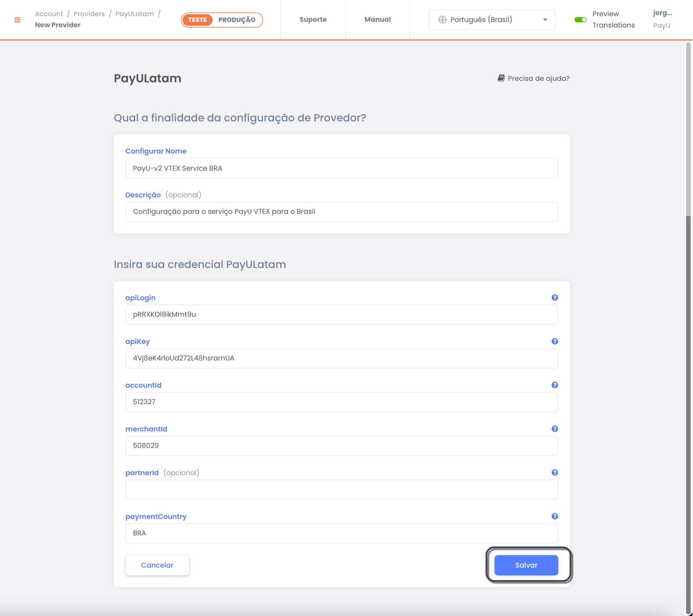
Task: Focus the merchantId field with 508029
Action: tap(341, 445)
